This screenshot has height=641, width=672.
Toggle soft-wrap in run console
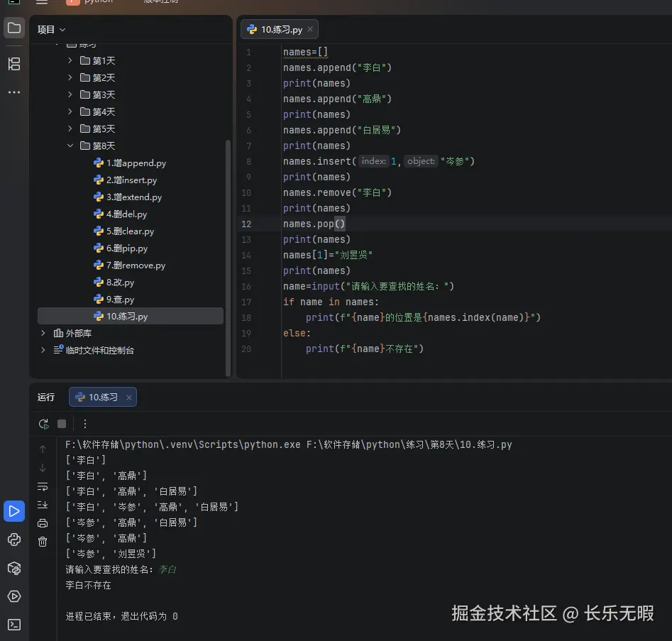click(43, 487)
